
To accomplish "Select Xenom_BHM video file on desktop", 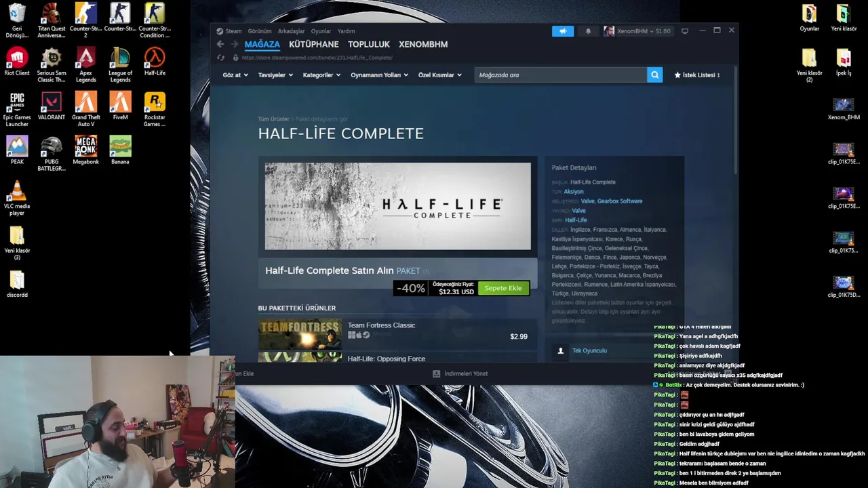I will click(x=844, y=109).
